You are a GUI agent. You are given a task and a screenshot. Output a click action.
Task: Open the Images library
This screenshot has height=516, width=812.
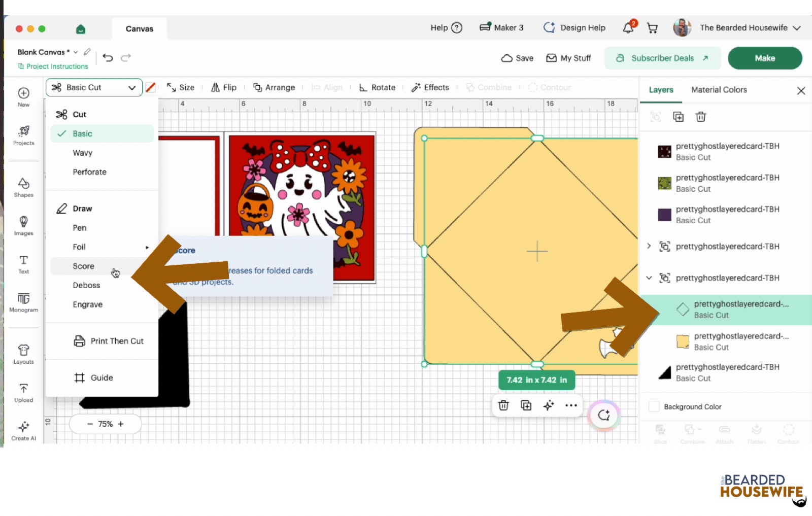[x=23, y=226]
